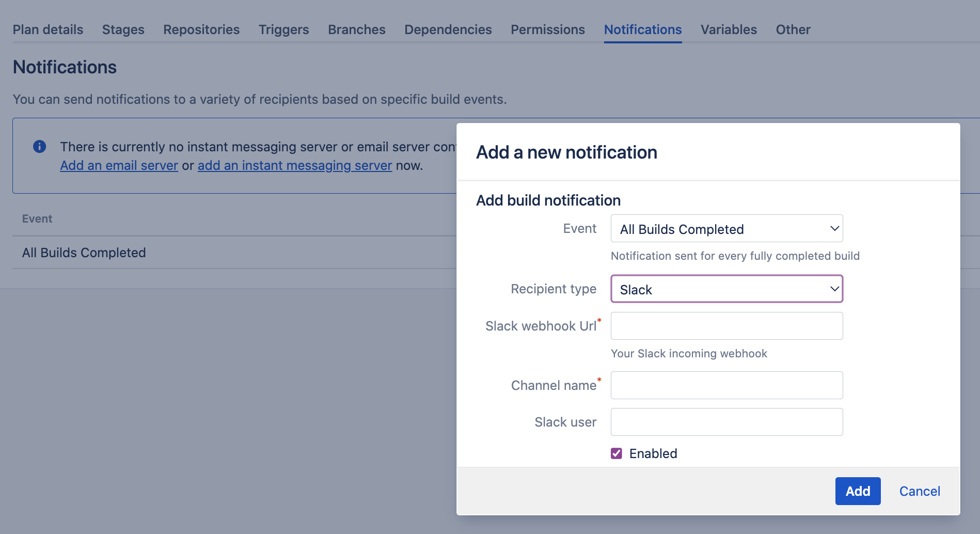The image size is (980, 534).
Task: Open the Branches tab
Action: point(357,29)
